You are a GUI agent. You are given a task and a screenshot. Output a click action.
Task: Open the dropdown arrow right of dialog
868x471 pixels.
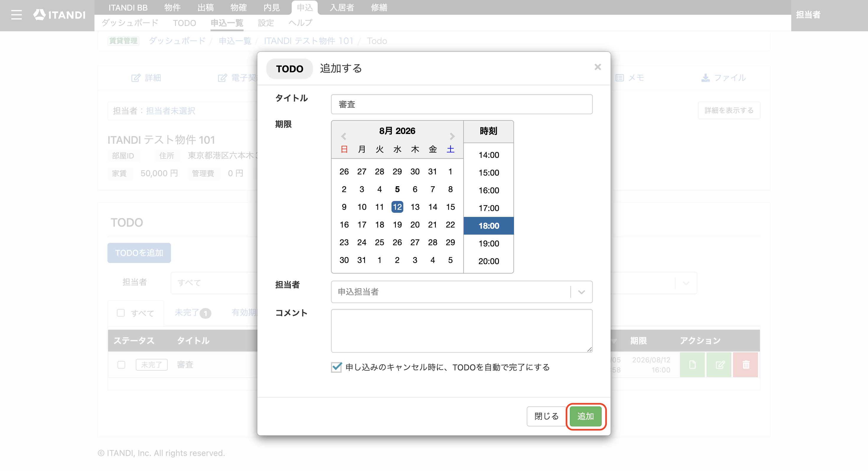coord(686,283)
